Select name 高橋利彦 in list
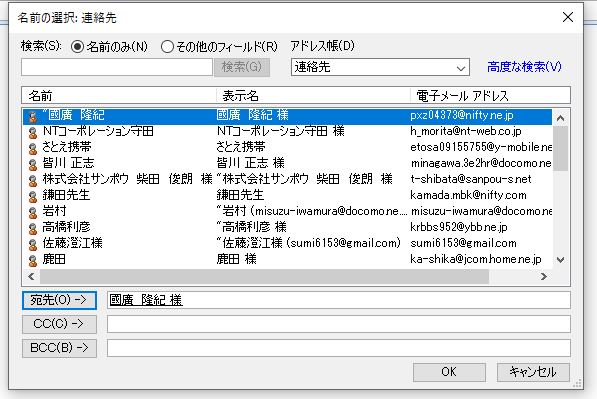 [x=66, y=227]
